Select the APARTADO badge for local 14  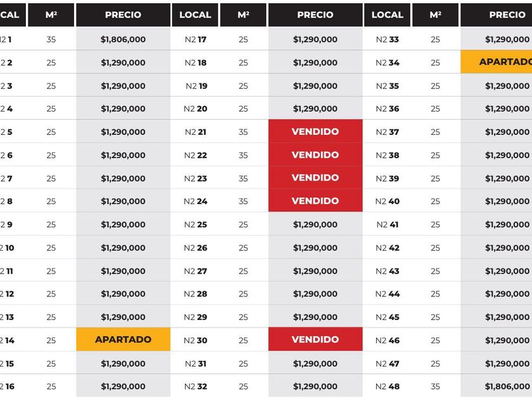123,339
